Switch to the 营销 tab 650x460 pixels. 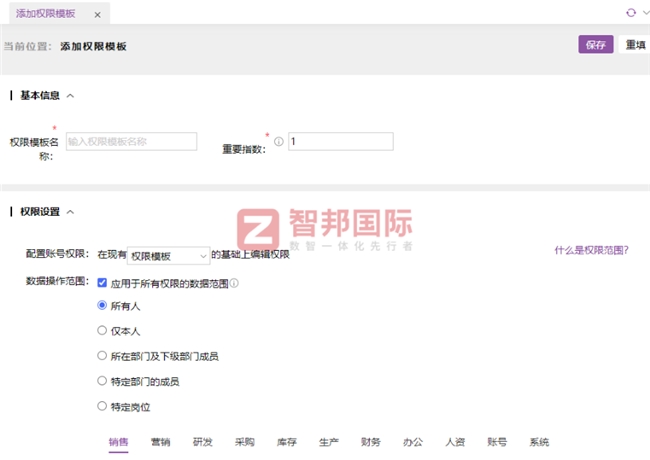click(x=160, y=441)
